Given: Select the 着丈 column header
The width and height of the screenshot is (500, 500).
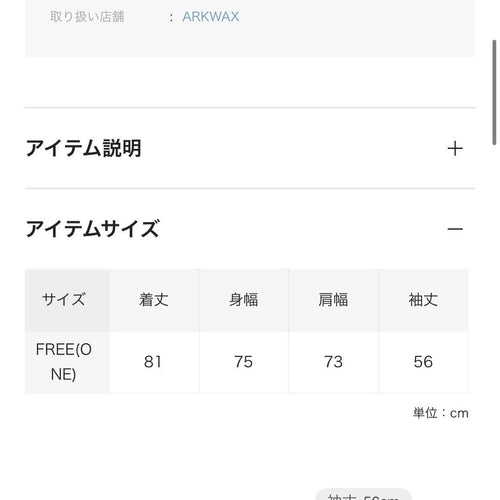Looking at the screenshot, I should click(x=154, y=300).
